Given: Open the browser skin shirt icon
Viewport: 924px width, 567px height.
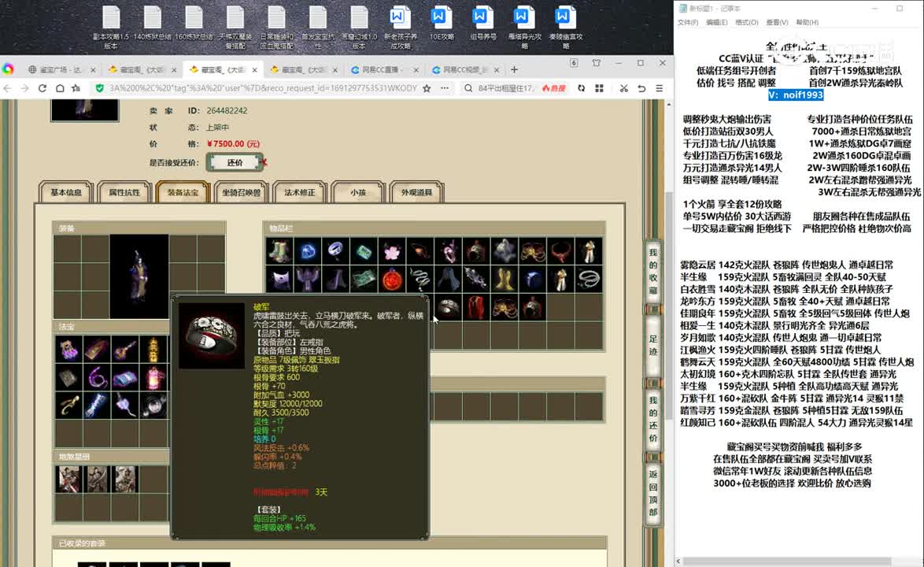Looking at the screenshot, I should [597, 63].
